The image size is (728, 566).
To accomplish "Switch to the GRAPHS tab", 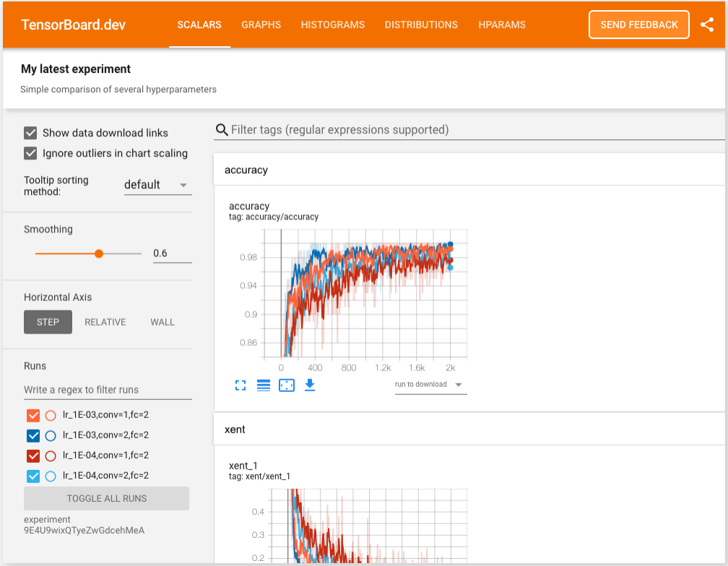I will point(261,25).
